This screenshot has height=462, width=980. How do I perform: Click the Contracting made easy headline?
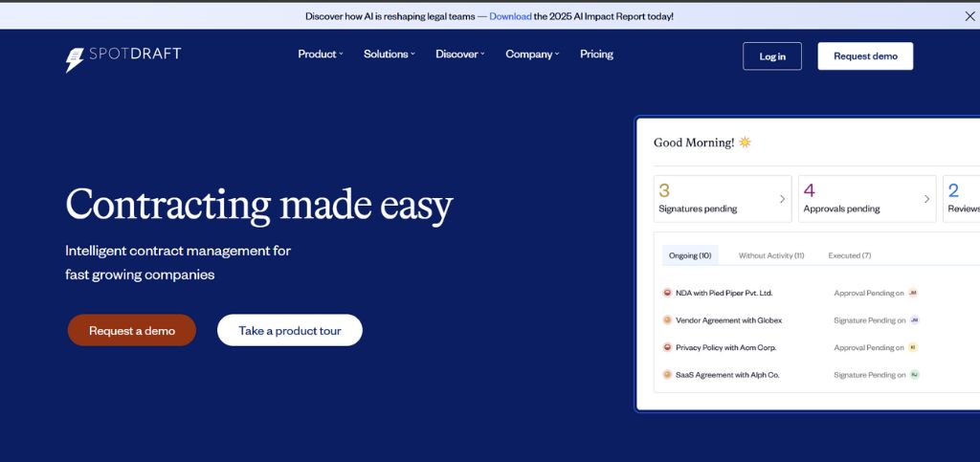(x=258, y=205)
